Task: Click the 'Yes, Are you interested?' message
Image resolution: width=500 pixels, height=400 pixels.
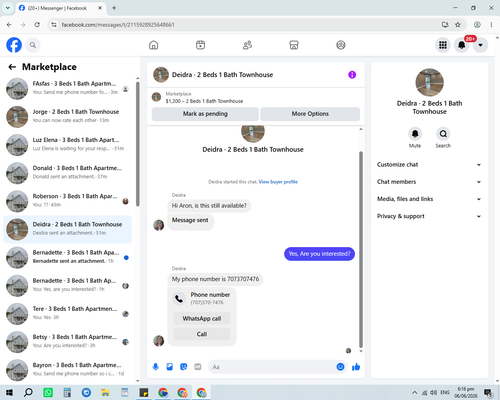Action: click(x=319, y=254)
